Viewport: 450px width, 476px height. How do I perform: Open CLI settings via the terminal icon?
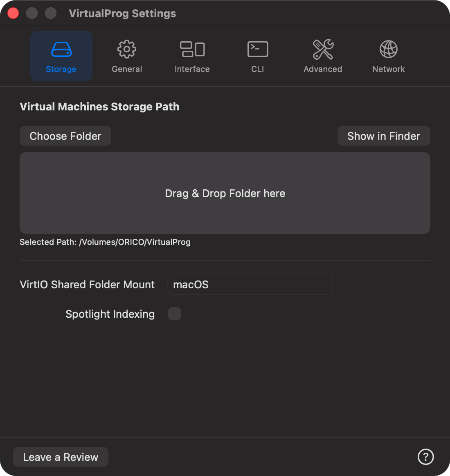point(257,49)
